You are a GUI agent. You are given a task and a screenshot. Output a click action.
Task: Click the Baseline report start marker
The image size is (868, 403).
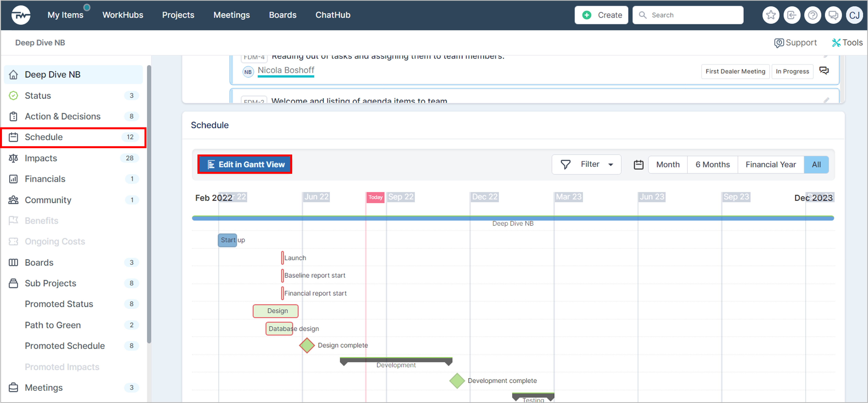(282, 275)
